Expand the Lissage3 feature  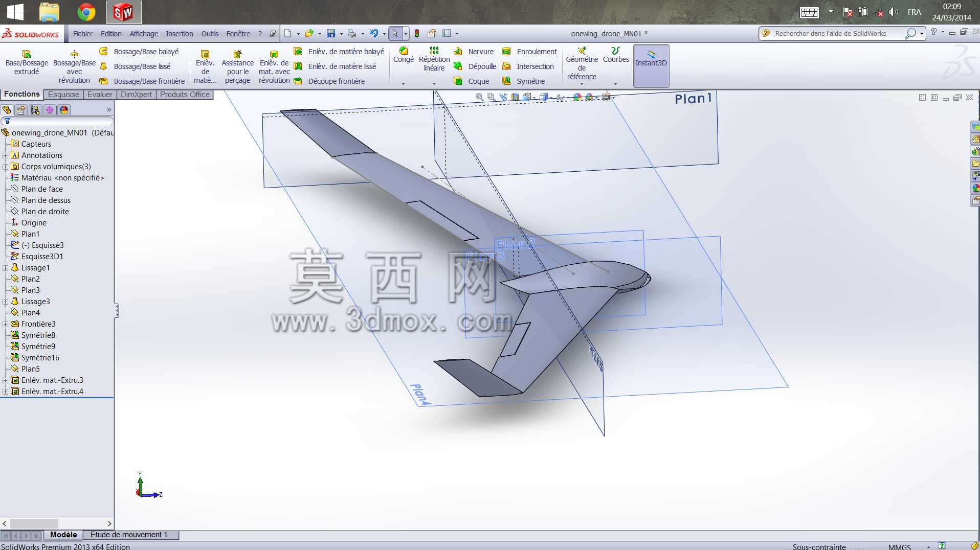click(5, 302)
